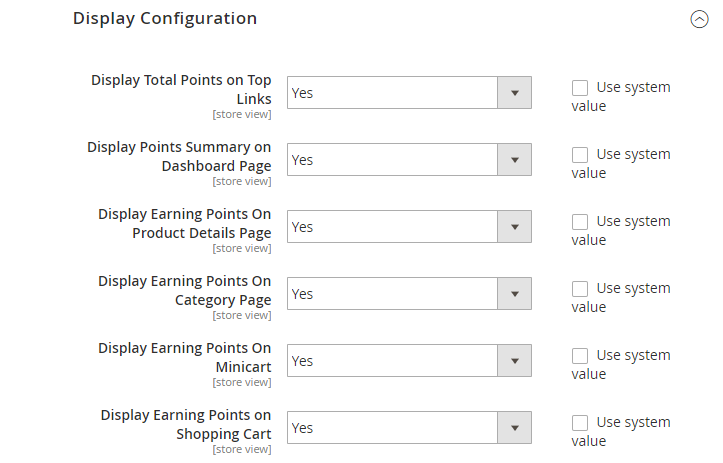
Task: Check Use system value for Category Page
Action: point(580,289)
